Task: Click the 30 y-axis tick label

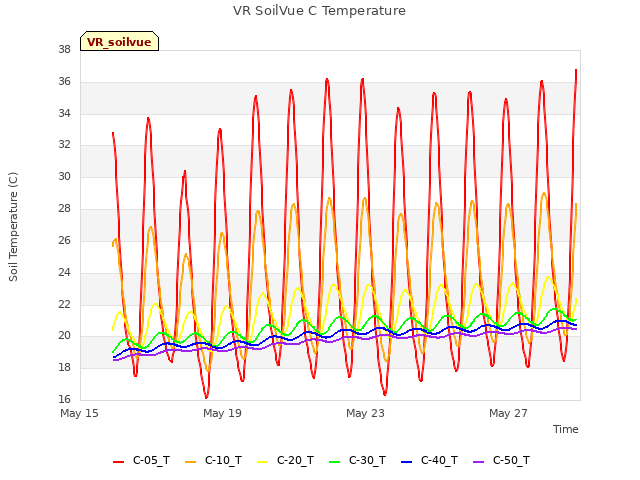Action: [x=64, y=177]
